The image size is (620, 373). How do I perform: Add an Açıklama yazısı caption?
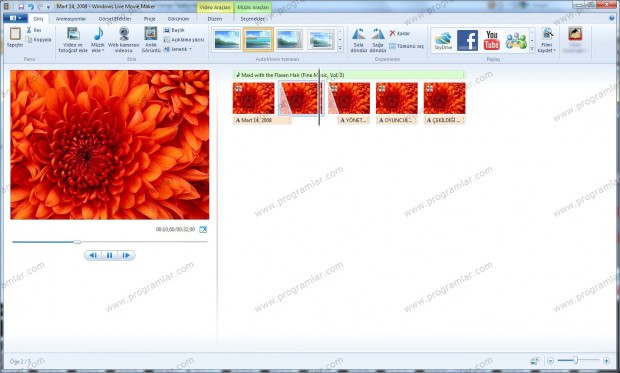coord(184,40)
